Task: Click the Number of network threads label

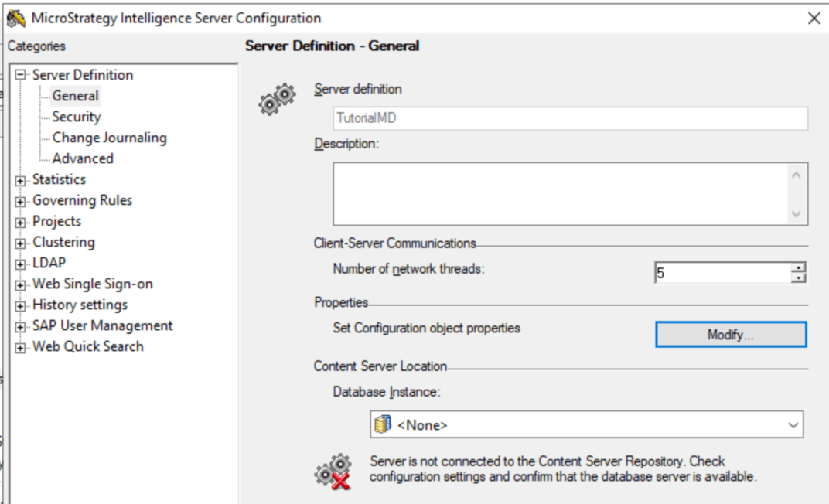Action: pos(408,269)
